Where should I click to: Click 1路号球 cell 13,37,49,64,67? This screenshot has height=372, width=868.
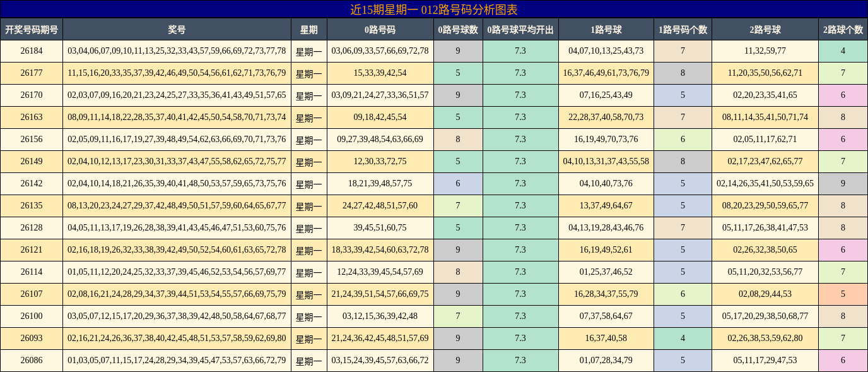606,206
